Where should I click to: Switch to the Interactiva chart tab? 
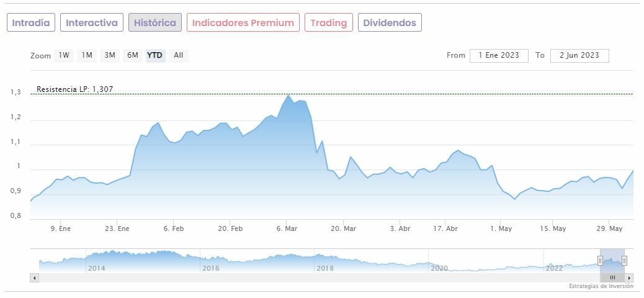click(92, 23)
